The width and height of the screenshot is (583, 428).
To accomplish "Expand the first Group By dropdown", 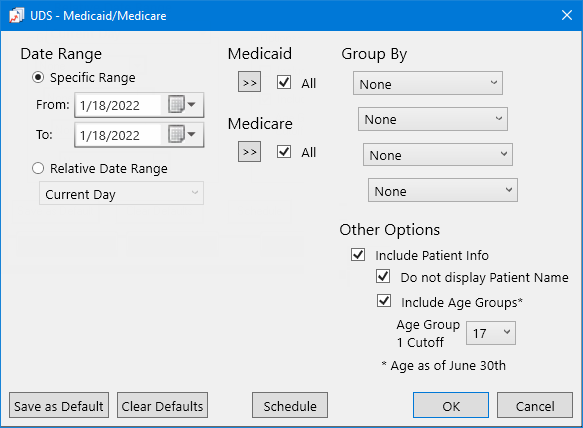I will click(428, 83).
